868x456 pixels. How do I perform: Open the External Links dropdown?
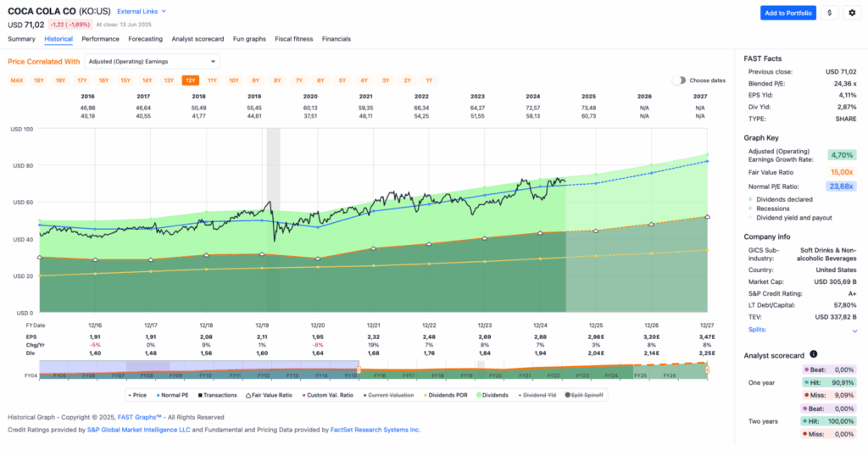pyautogui.click(x=142, y=11)
